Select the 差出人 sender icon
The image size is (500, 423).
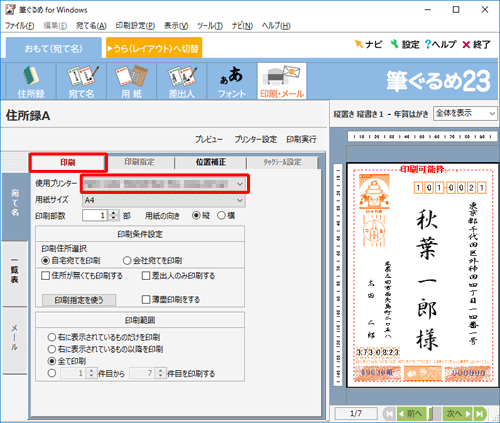182,81
